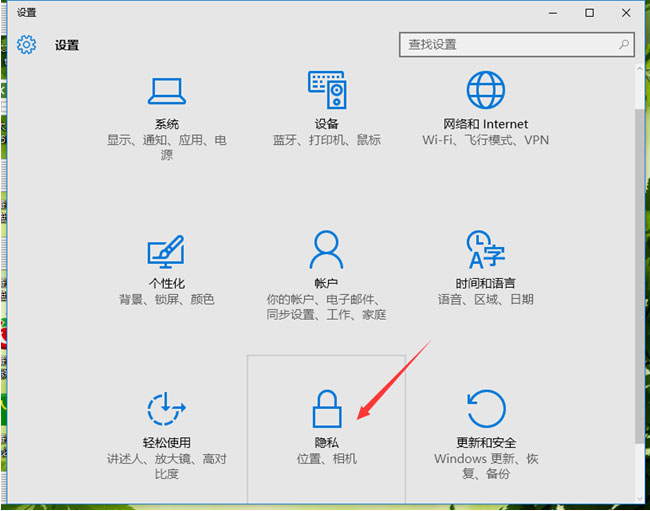This screenshot has height=511, width=650.
Task: Open the Personalization (个性化) paintbrush icon
Action: [166, 252]
